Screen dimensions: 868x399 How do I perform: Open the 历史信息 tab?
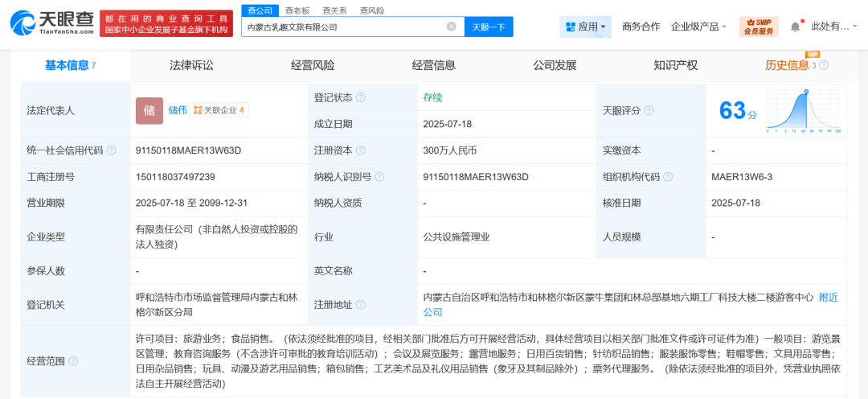pyautogui.click(x=787, y=65)
